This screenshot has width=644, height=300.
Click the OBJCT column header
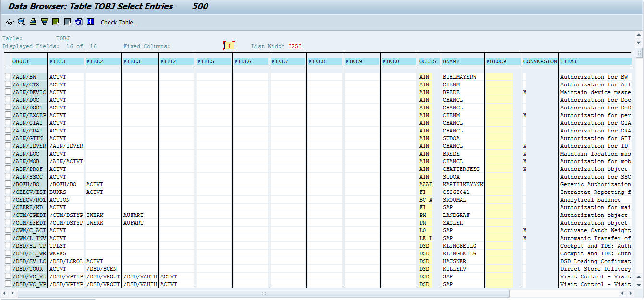point(29,61)
